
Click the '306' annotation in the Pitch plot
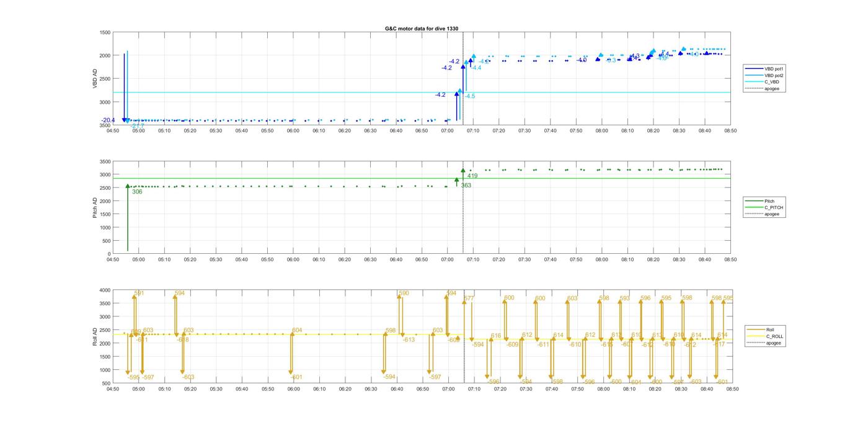137,192
